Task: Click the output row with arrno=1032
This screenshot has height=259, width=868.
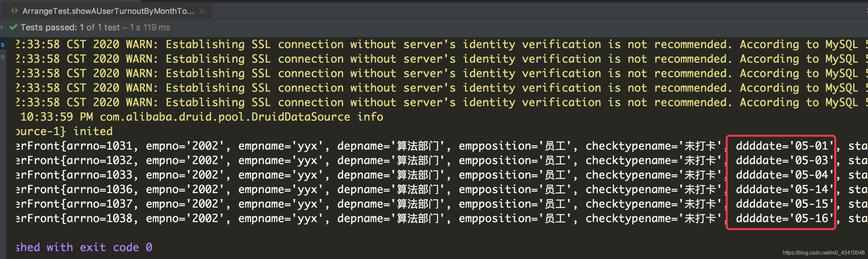Action: pos(442,160)
